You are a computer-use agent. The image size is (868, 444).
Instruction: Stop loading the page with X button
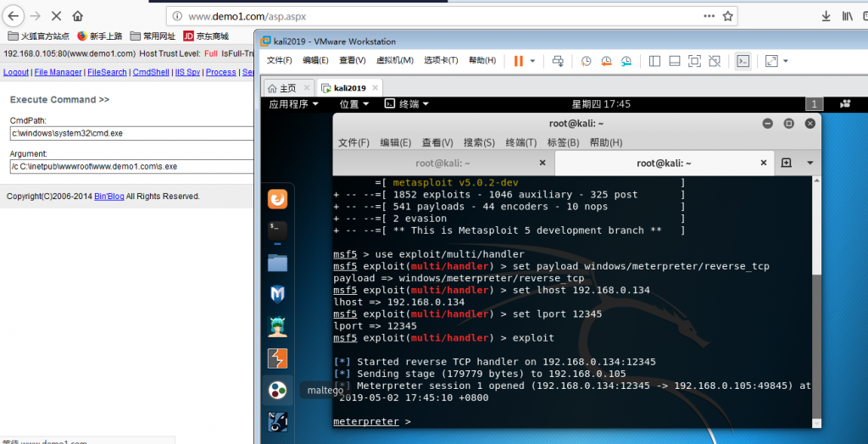(x=57, y=16)
